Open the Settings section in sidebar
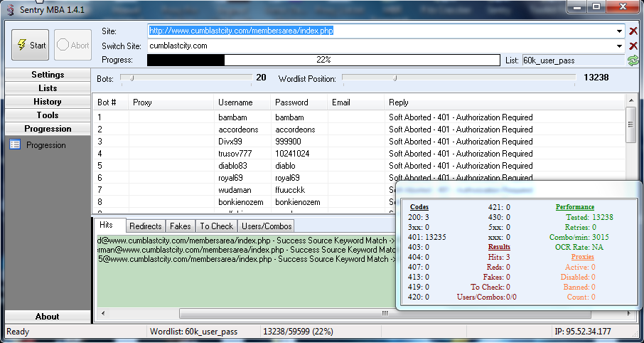This screenshot has height=343, width=644. [x=48, y=75]
